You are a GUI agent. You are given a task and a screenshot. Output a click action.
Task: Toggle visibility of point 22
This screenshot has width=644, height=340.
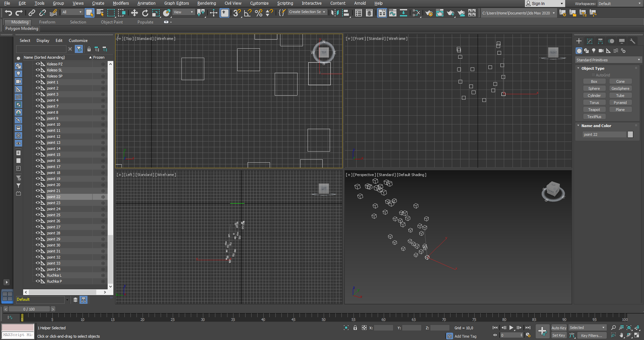(38, 197)
